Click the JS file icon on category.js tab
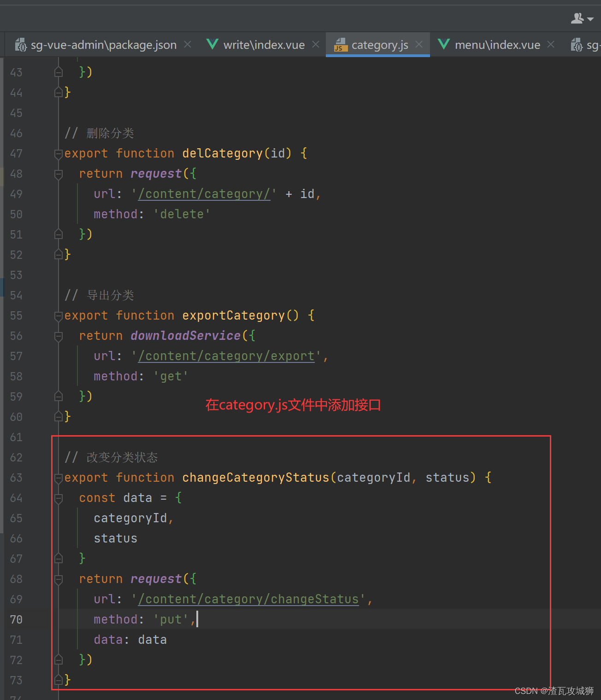The image size is (601, 700). pos(341,45)
